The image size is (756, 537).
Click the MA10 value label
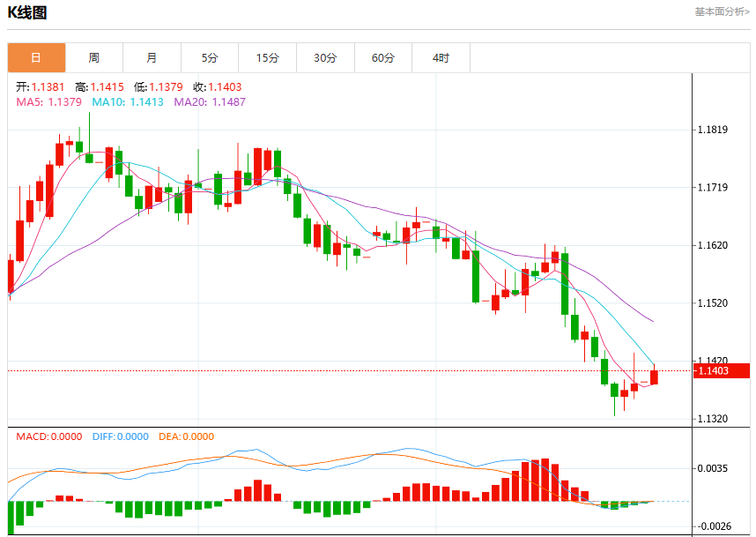[128, 101]
